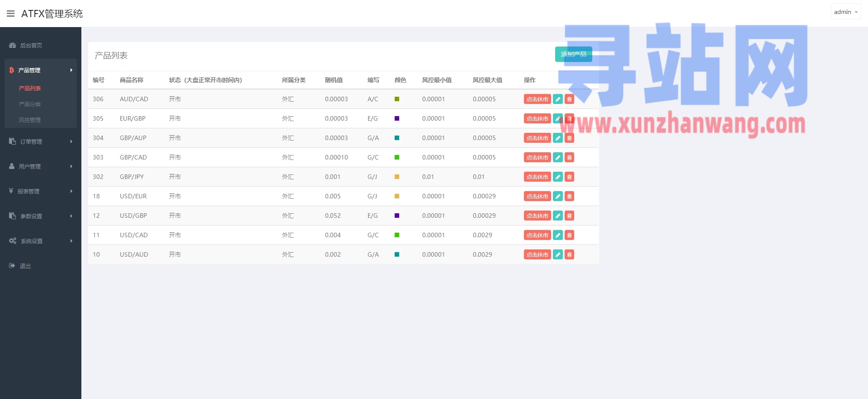This screenshot has height=399, width=868.
Task: Click the EUR/GBP purple color swatch
Action: [397, 118]
